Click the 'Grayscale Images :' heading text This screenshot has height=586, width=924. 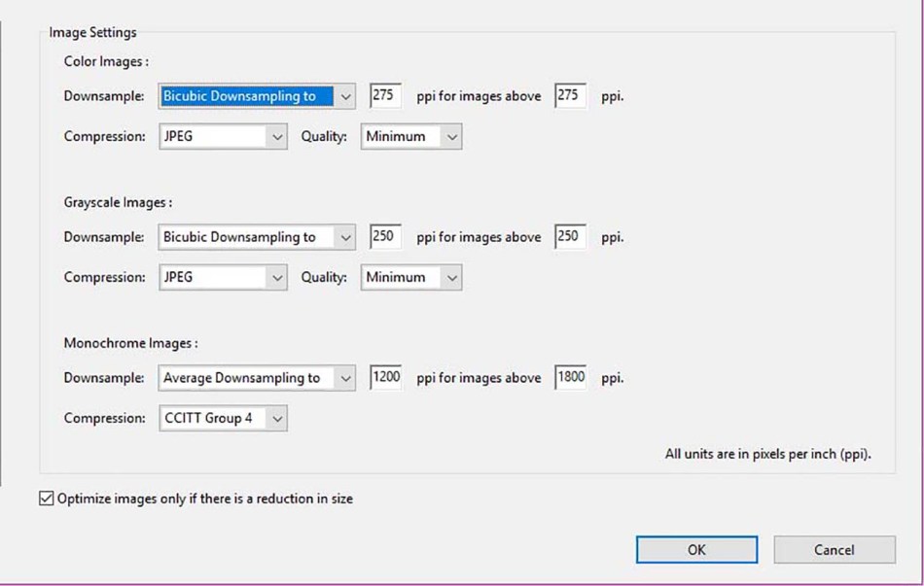click(118, 202)
